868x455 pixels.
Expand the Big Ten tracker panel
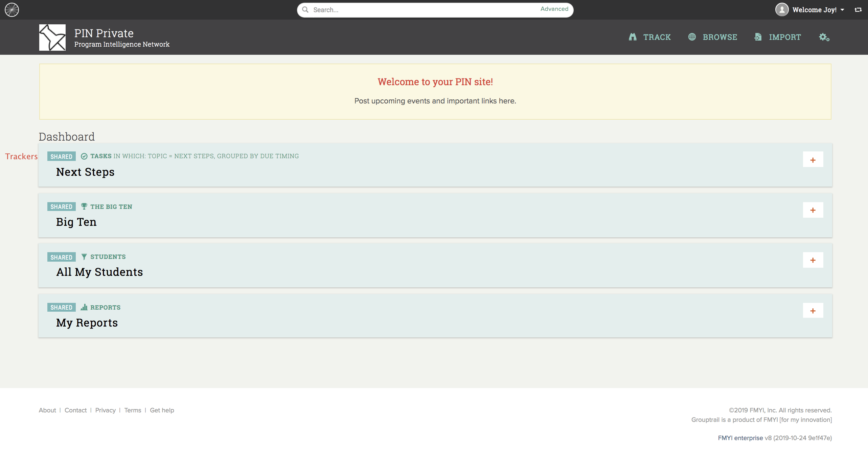(x=813, y=210)
